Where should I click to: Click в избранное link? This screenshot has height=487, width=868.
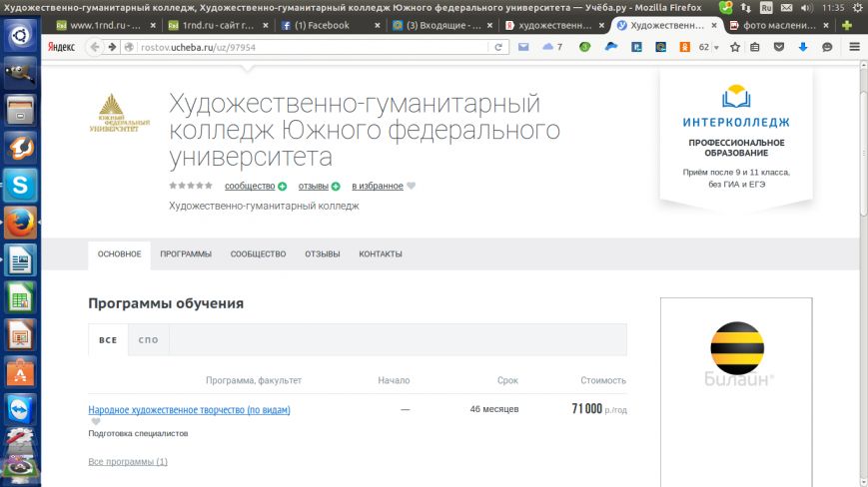378,186
